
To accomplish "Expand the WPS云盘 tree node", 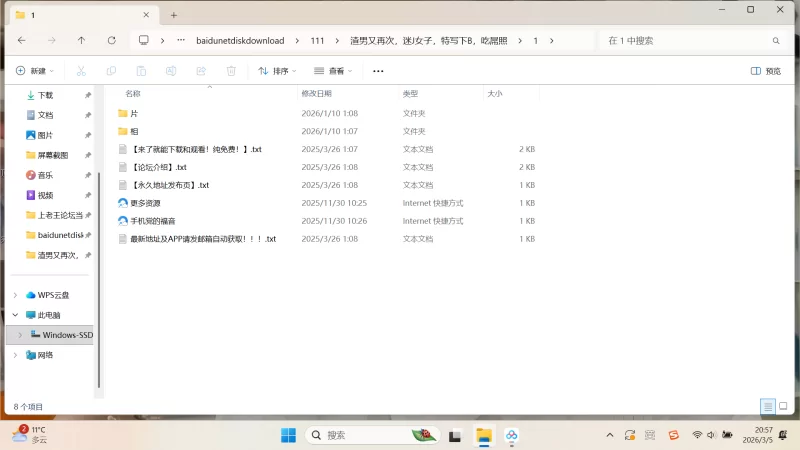I will pos(15,295).
